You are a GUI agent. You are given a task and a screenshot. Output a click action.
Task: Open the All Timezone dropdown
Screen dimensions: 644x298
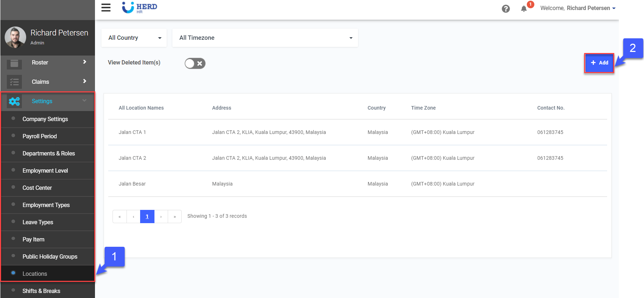265,38
